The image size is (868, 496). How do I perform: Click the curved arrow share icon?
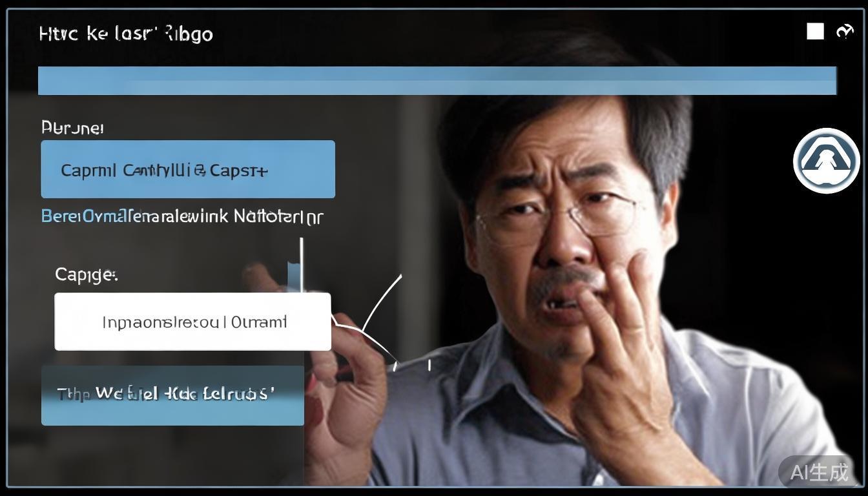844,32
